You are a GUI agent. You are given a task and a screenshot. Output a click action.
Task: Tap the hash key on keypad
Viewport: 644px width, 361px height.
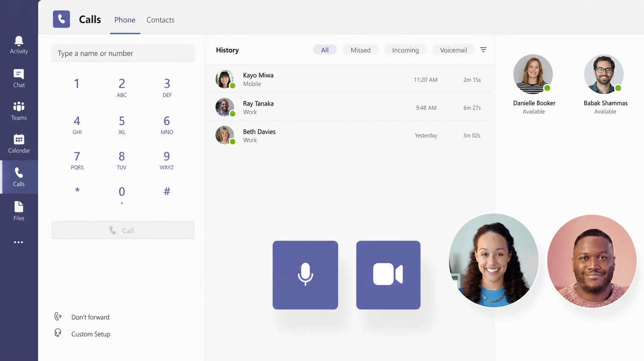[x=167, y=191]
